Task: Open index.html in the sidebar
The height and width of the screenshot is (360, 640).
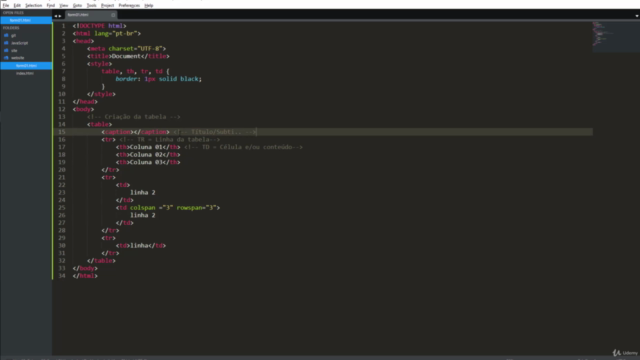Action: (x=25, y=73)
